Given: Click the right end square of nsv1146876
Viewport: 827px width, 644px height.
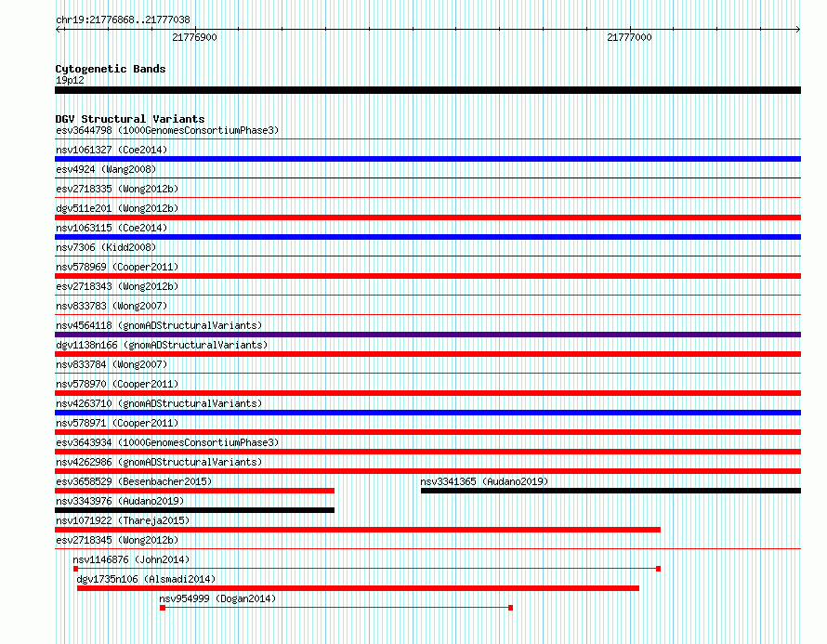Looking at the screenshot, I should tap(658, 569).
